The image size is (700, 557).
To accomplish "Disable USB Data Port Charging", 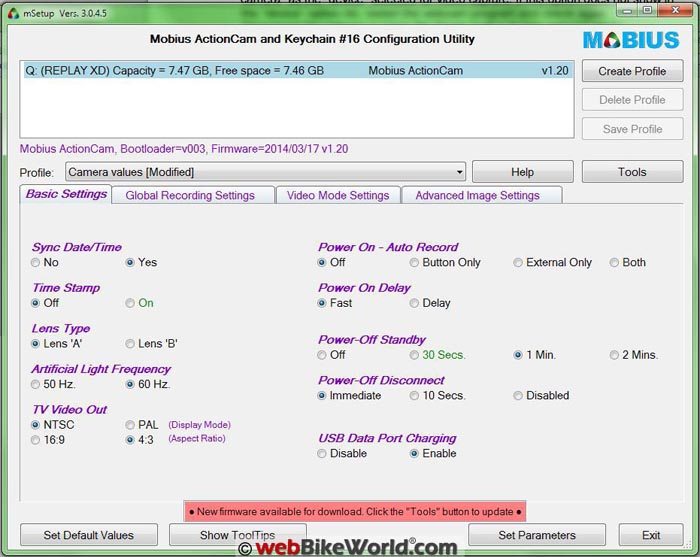I will tap(321, 453).
